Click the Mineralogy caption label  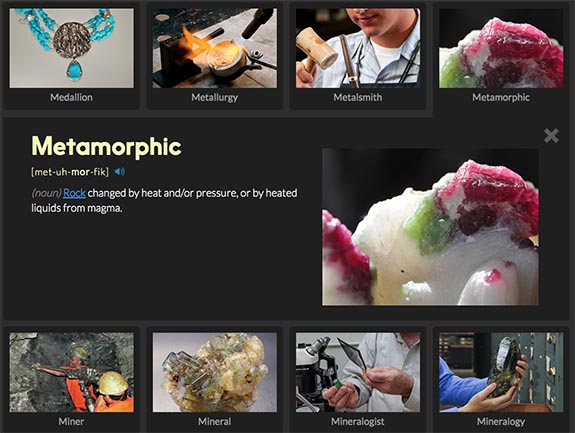point(501,422)
